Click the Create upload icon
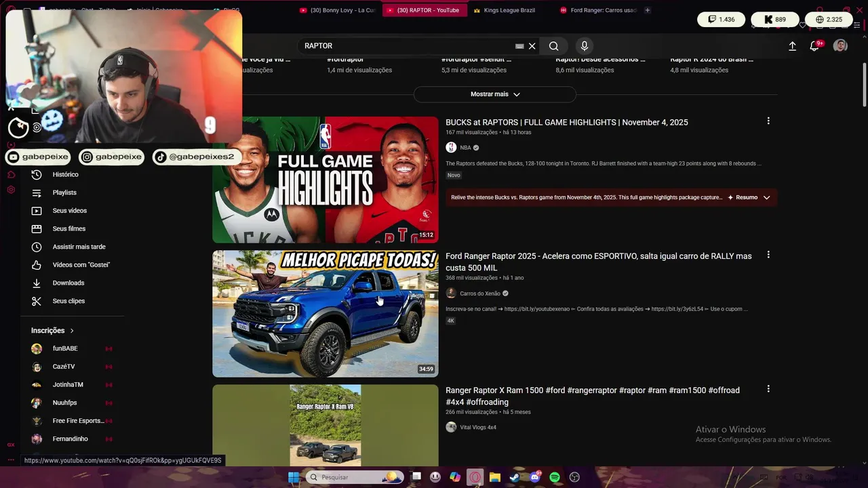This screenshot has width=868, height=488. point(792,46)
